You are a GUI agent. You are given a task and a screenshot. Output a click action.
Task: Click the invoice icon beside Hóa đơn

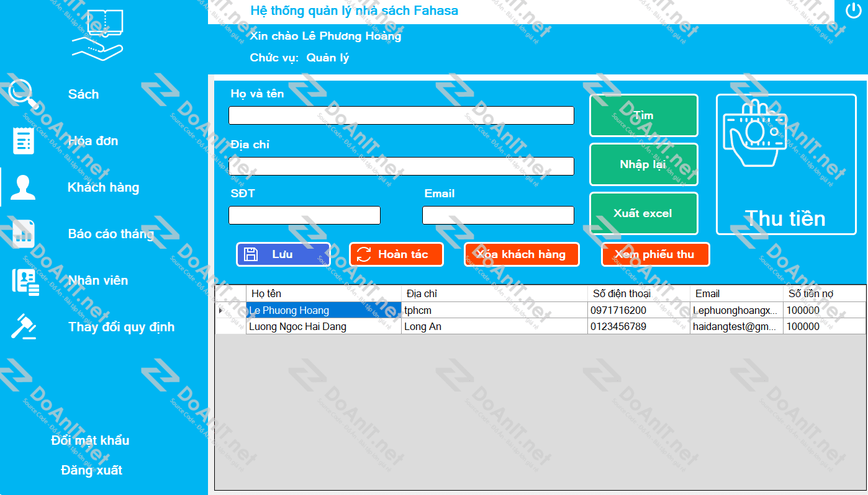[x=24, y=140]
